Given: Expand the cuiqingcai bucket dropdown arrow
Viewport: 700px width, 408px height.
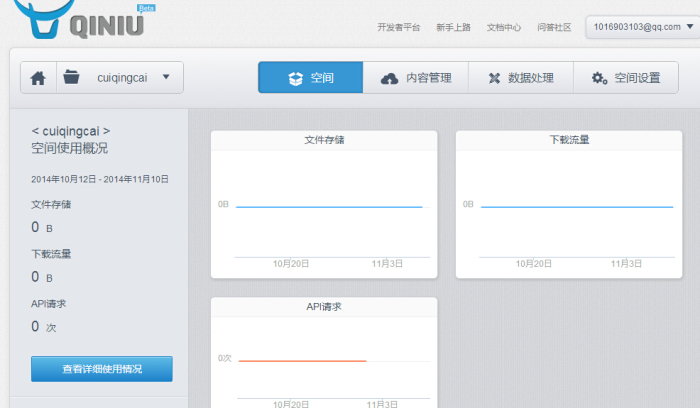Looking at the screenshot, I should tap(166, 76).
